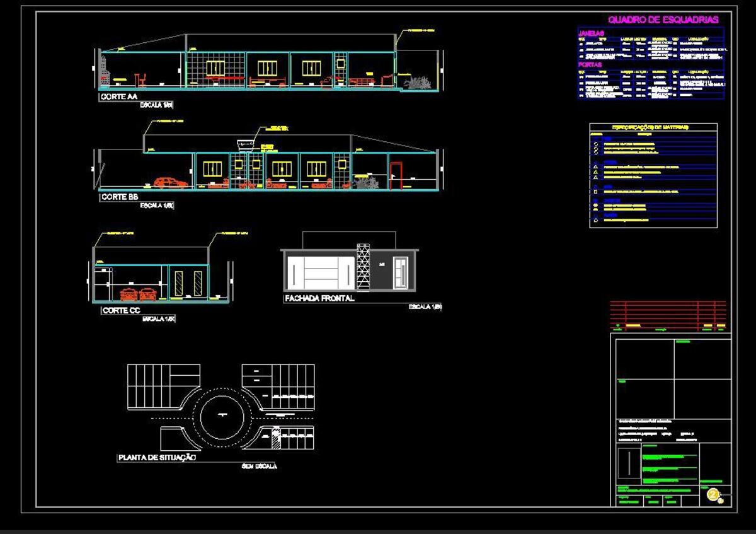
Task: Click the PORTAS section header
Action: click(x=590, y=64)
